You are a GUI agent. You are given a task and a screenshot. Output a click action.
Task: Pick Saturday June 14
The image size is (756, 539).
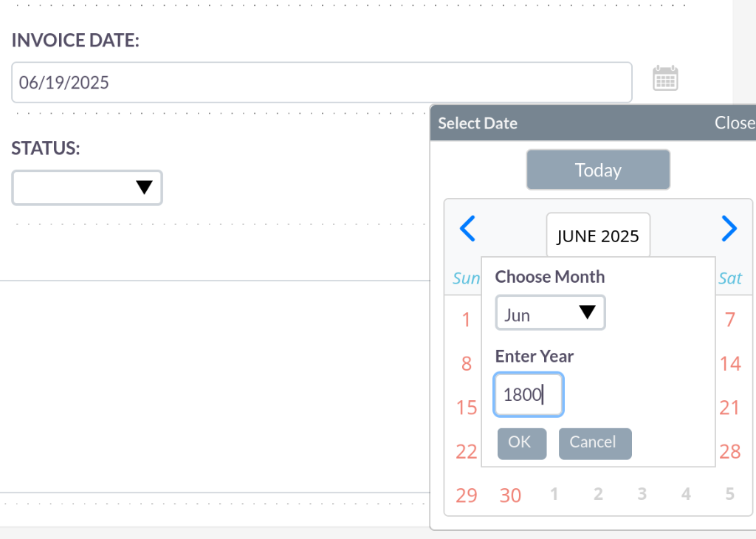(729, 363)
